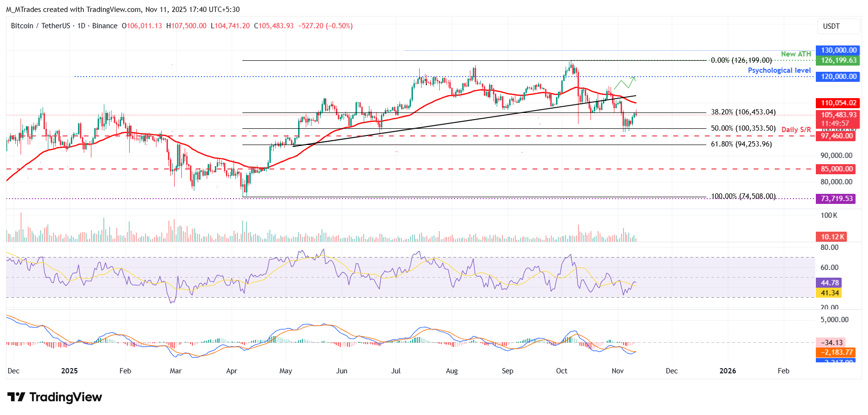This screenshot has height=415, width=868.
Task: Click the 10.12K volume value label
Action: [833, 237]
